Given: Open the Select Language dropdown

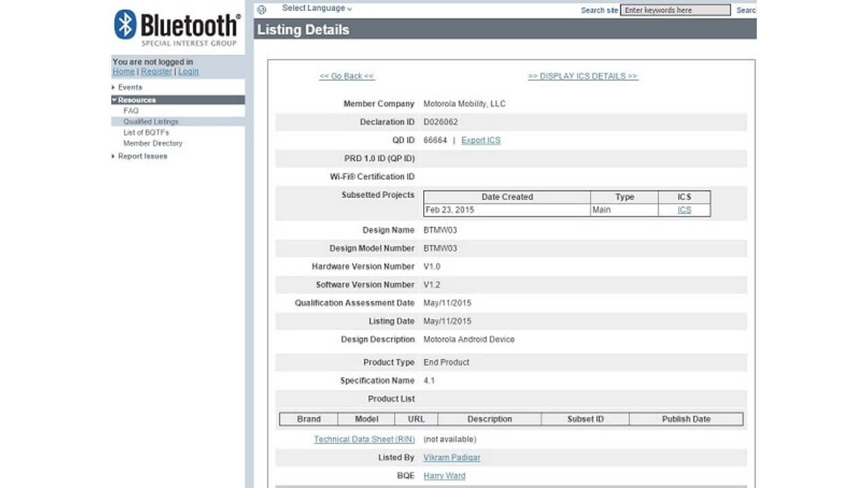Looking at the screenshot, I should pyautogui.click(x=317, y=9).
